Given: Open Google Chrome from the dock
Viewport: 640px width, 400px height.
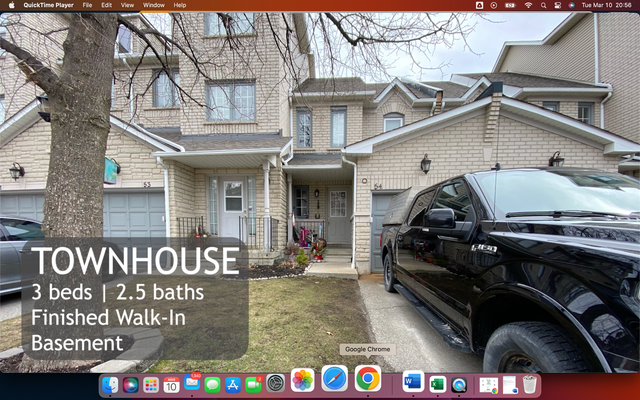Looking at the screenshot, I should pyautogui.click(x=368, y=379).
